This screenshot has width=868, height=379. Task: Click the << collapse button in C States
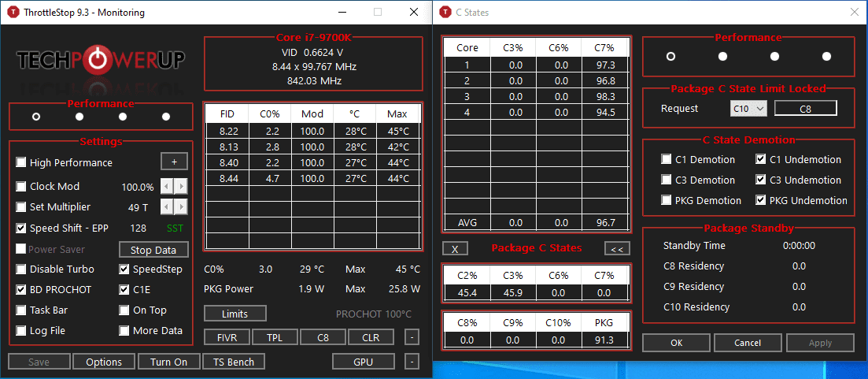click(617, 249)
